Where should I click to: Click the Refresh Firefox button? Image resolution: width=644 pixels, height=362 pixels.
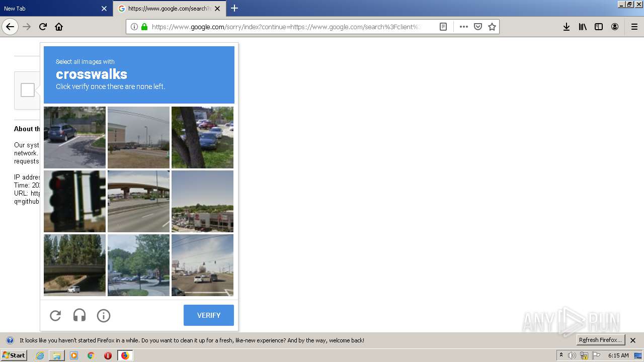coord(601,340)
